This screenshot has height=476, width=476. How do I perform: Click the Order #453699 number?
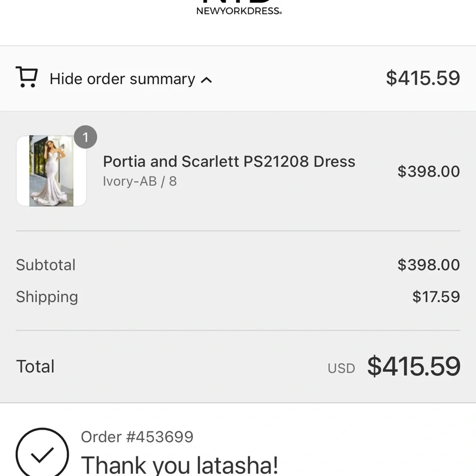click(137, 437)
